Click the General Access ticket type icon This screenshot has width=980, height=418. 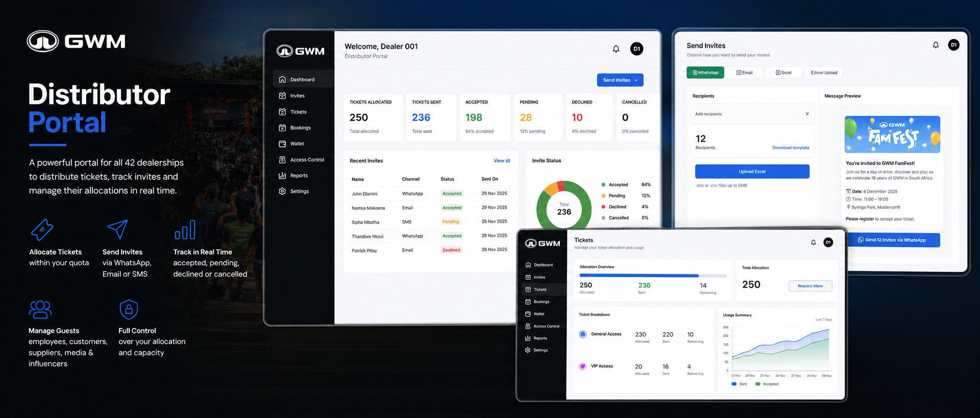[583, 334]
